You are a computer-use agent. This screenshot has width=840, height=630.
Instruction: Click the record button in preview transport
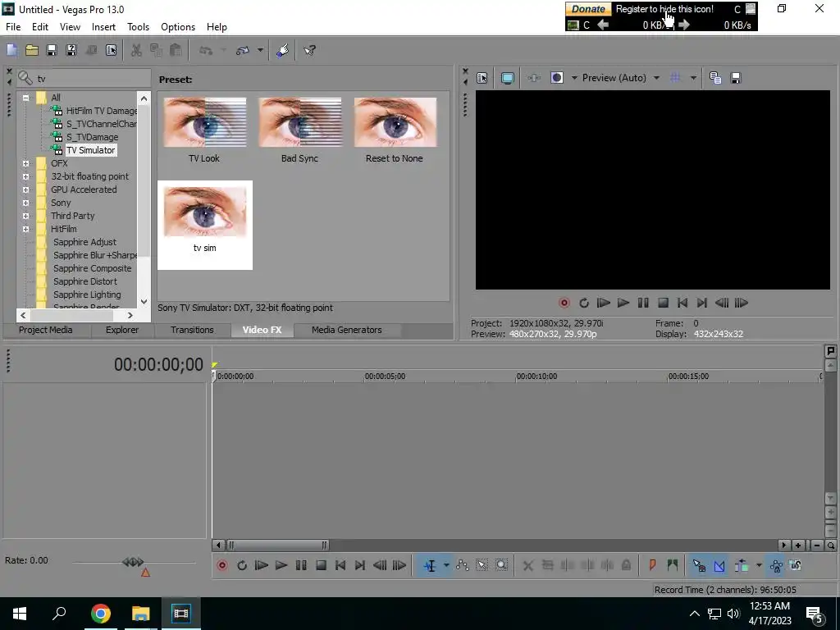[x=564, y=304]
